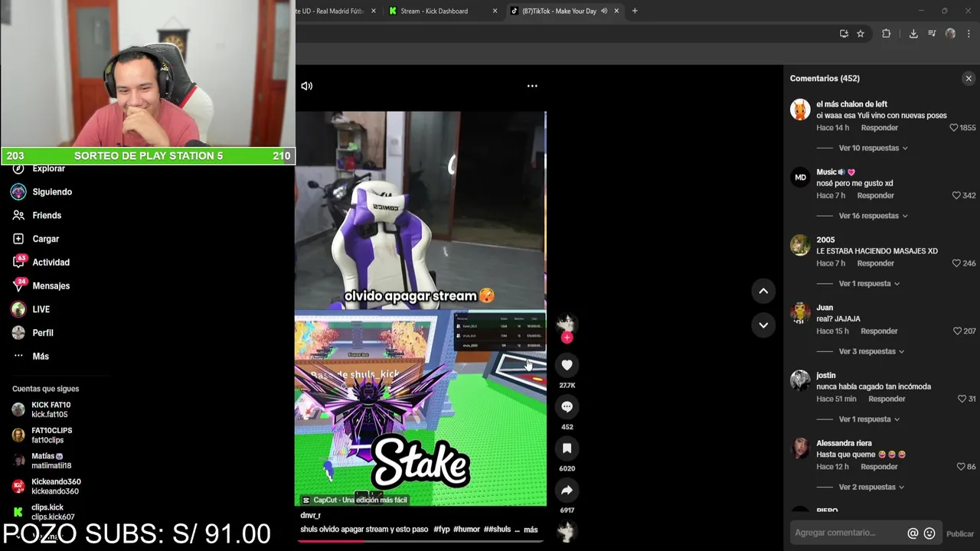Like jostin's comment with 31 likes
The image size is (980, 551).
(x=962, y=399)
